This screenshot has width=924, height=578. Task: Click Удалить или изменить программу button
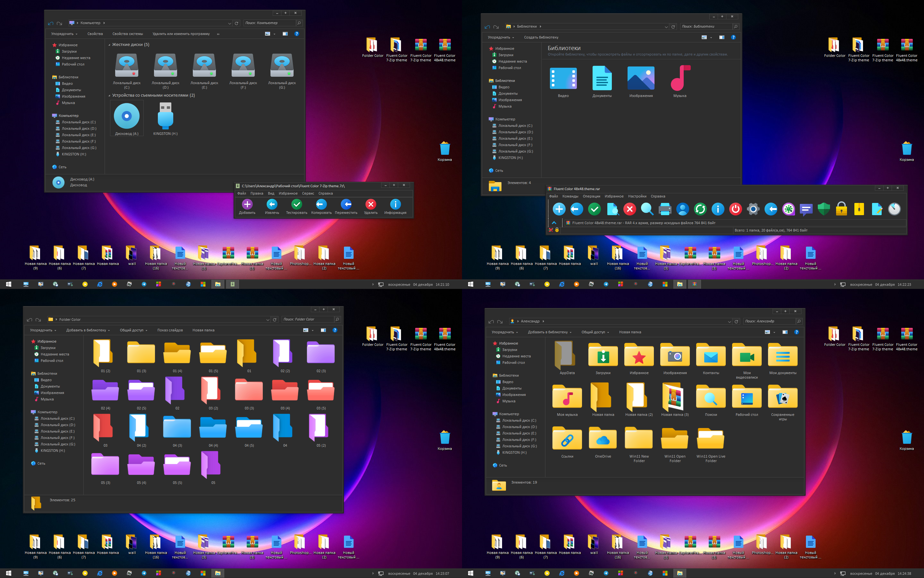pos(181,34)
